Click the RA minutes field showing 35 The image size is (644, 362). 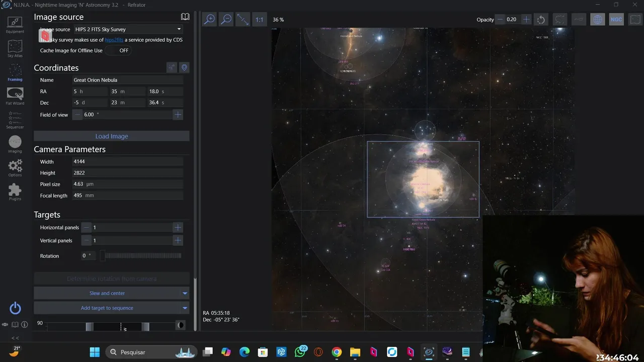click(128, 92)
